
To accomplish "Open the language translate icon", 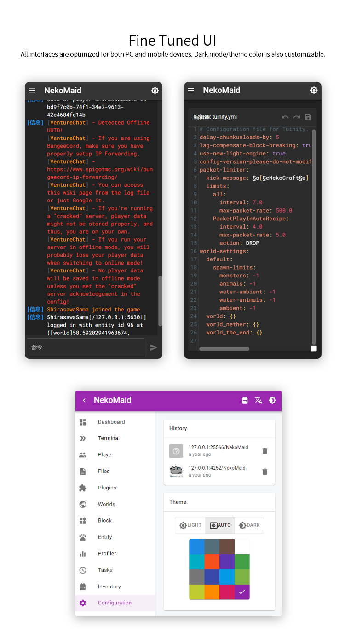I will 259,400.
